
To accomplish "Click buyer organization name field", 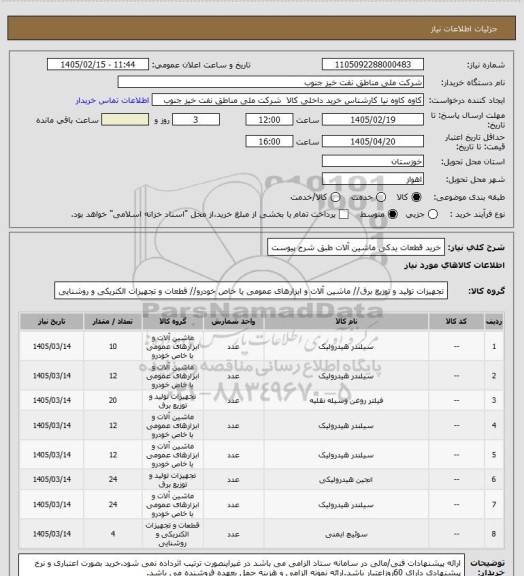I will pyautogui.click(x=270, y=82).
